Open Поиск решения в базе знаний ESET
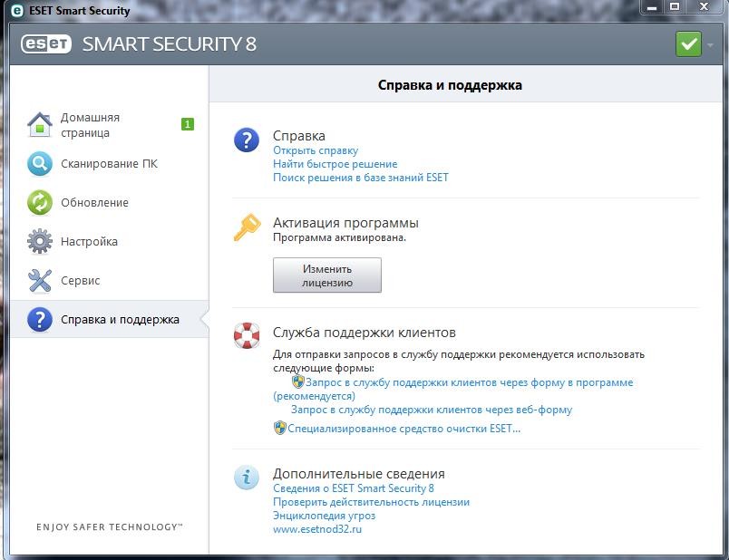 [x=360, y=178]
